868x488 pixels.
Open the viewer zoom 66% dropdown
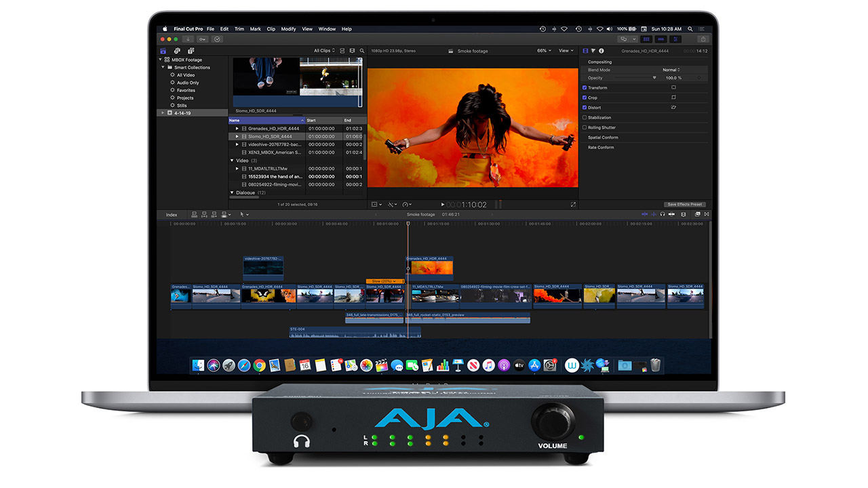[544, 51]
